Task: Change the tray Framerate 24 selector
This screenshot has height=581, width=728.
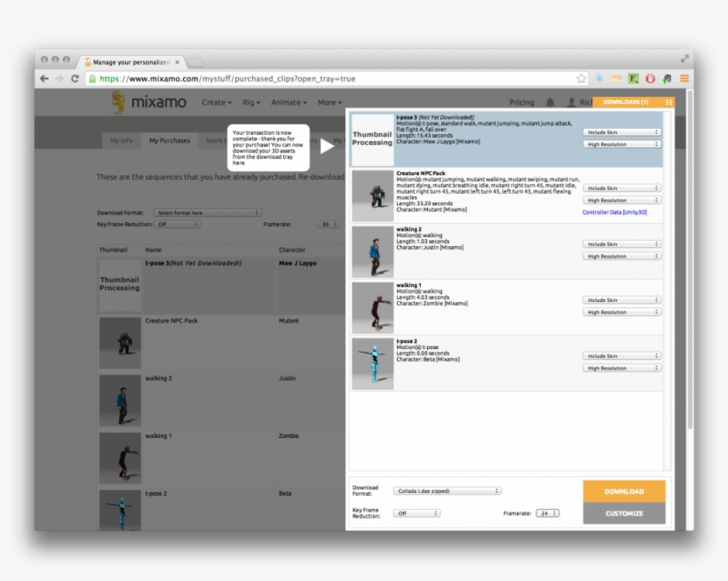Action: (547, 513)
